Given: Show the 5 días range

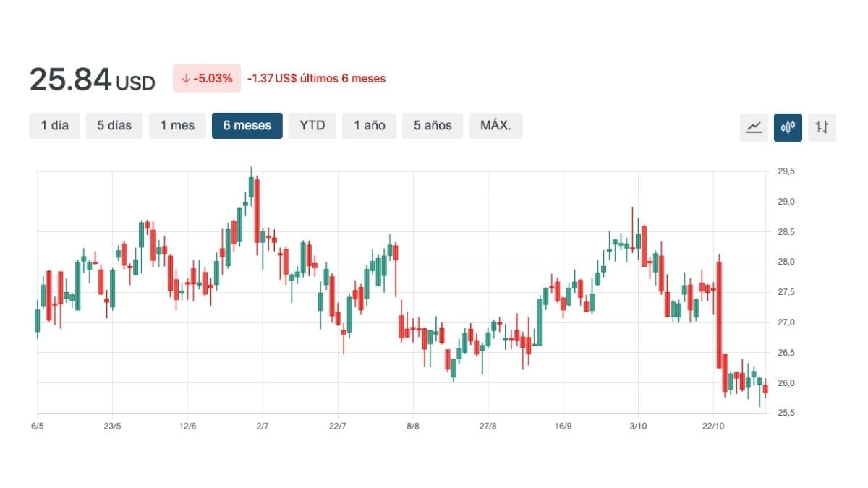Looking at the screenshot, I should click(x=114, y=125).
